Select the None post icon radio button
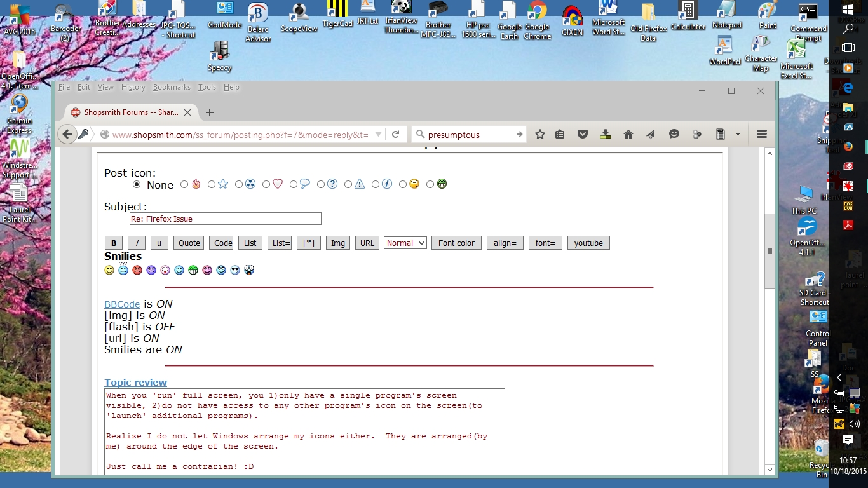 [137, 184]
